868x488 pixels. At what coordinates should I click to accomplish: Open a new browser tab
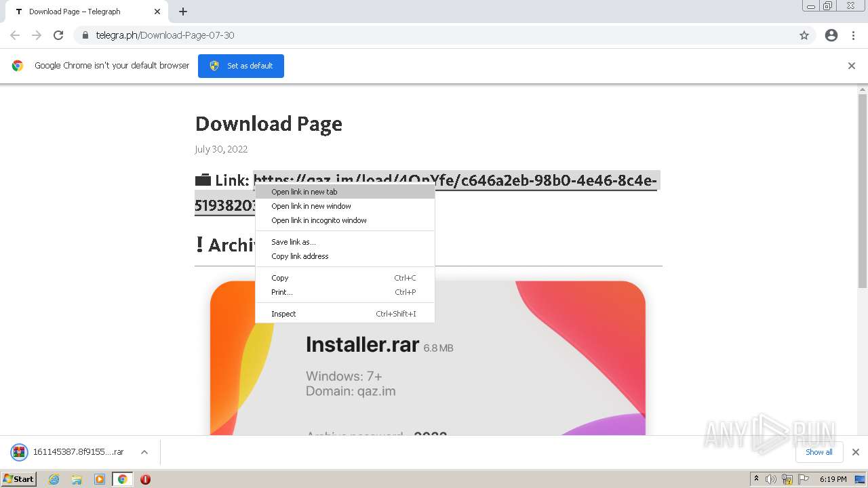[183, 12]
